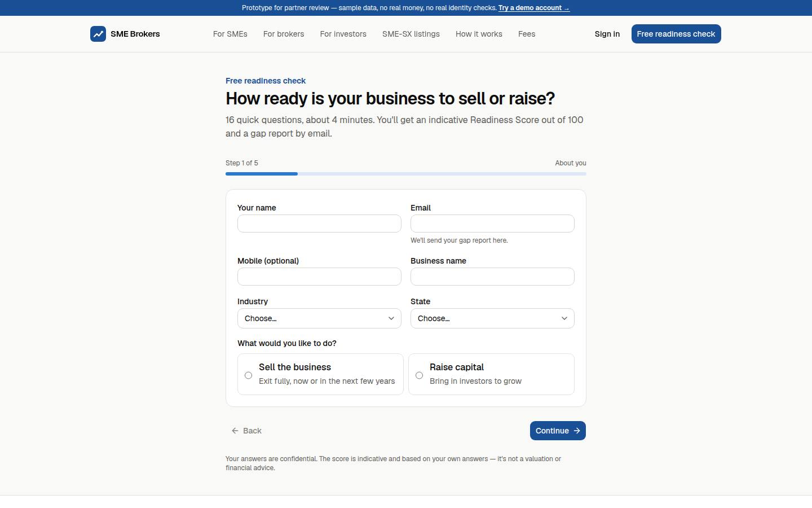Click the blue 'Free readiness check' page eyebrow text

pos(266,81)
